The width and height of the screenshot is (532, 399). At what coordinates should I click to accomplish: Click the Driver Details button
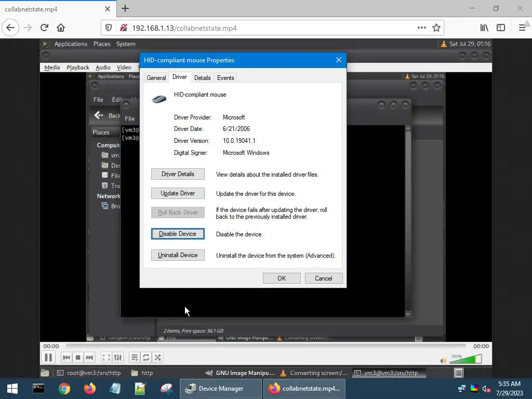[x=178, y=174]
